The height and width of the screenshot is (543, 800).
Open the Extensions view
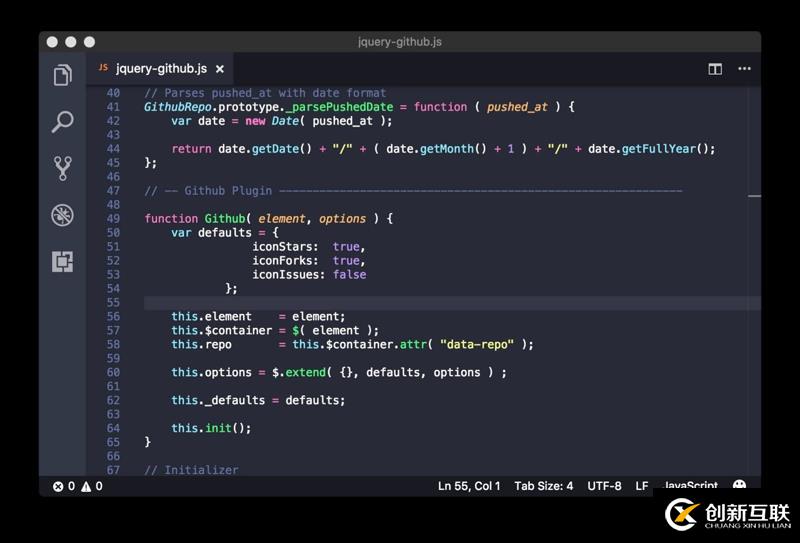click(62, 262)
